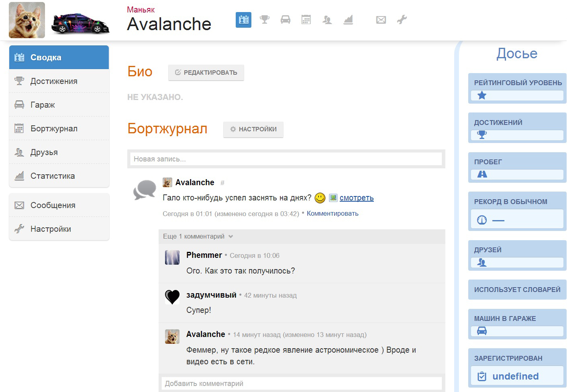Click the НЕ УКАЗАНО bio text

click(155, 97)
